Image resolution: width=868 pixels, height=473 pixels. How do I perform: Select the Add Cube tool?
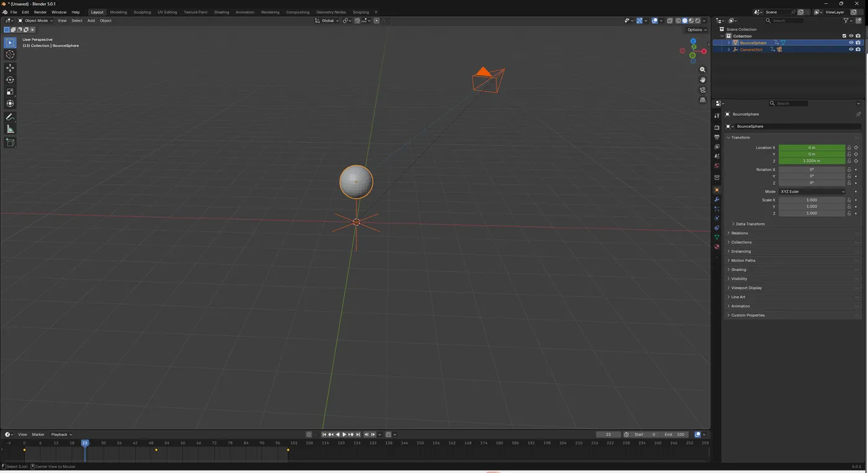[x=10, y=143]
